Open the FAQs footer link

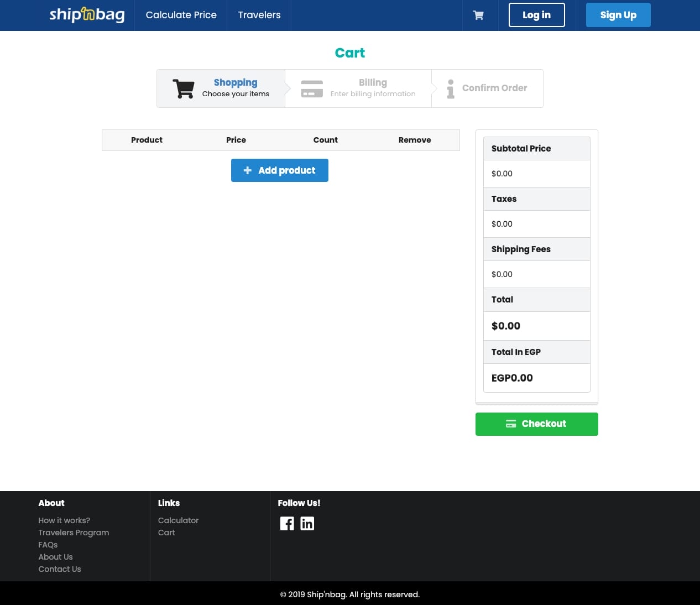pyautogui.click(x=48, y=545)
